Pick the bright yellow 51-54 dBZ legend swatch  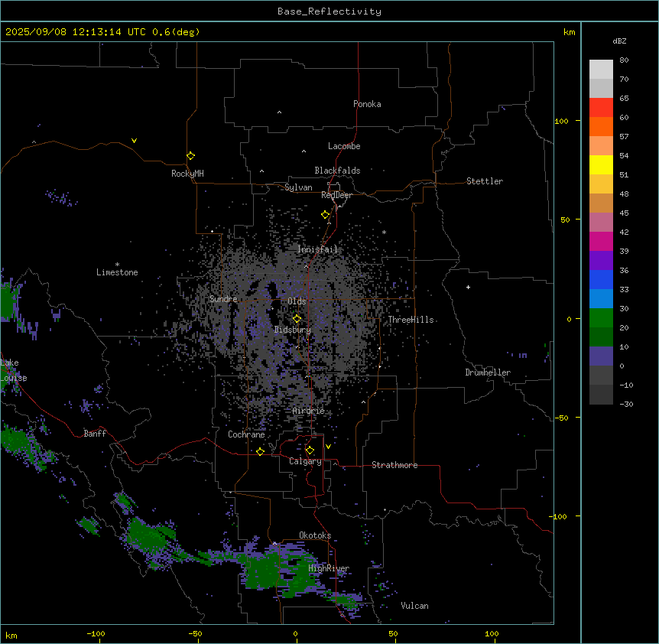pos(601,164)
